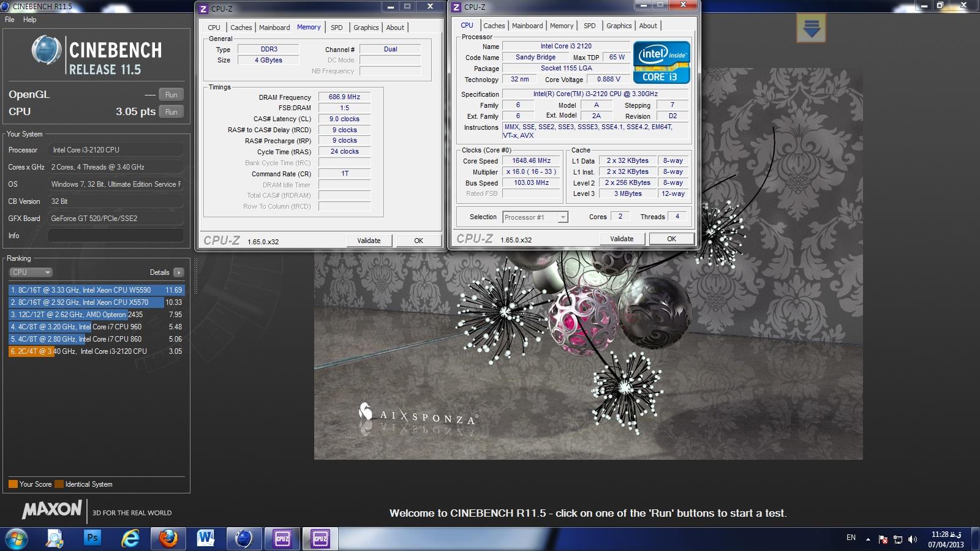Viewport: 980px width, 551px height.
Task: Select the Core i3-2120 ranking row
Action: pos(96,351)
